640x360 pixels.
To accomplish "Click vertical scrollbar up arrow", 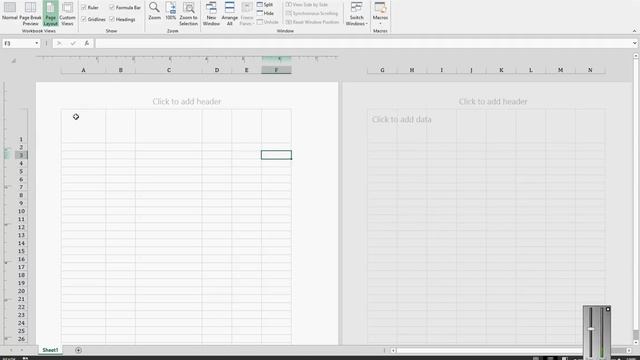I will pyautogui.click(x=636, y=56).
